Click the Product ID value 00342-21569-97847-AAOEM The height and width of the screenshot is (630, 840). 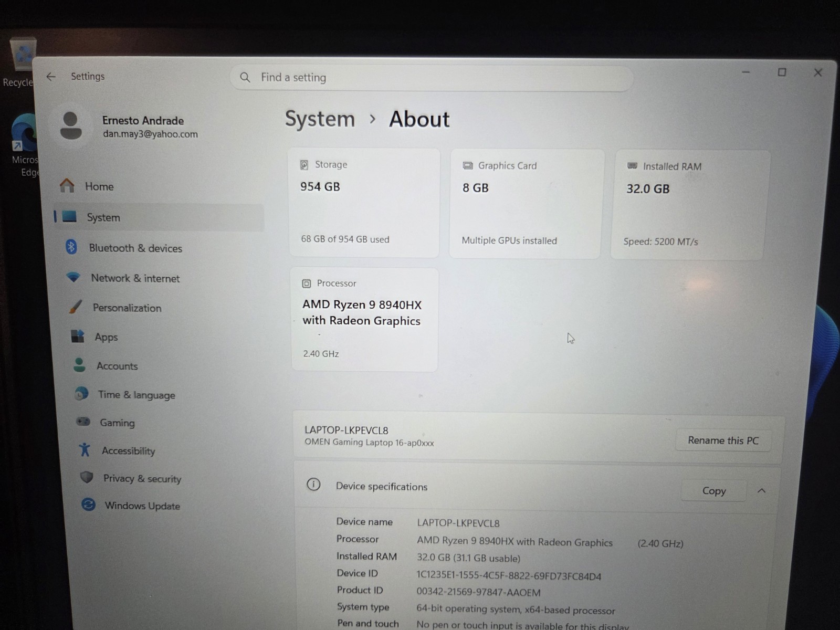pos(478,592)
